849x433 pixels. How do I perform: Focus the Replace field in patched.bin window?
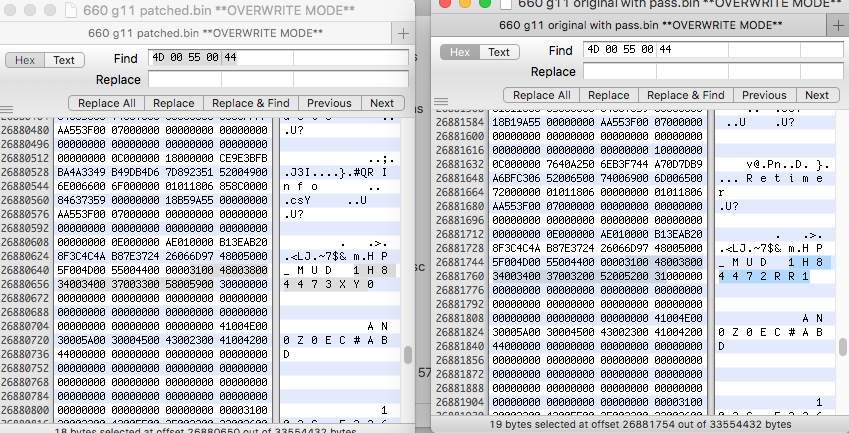278,80
